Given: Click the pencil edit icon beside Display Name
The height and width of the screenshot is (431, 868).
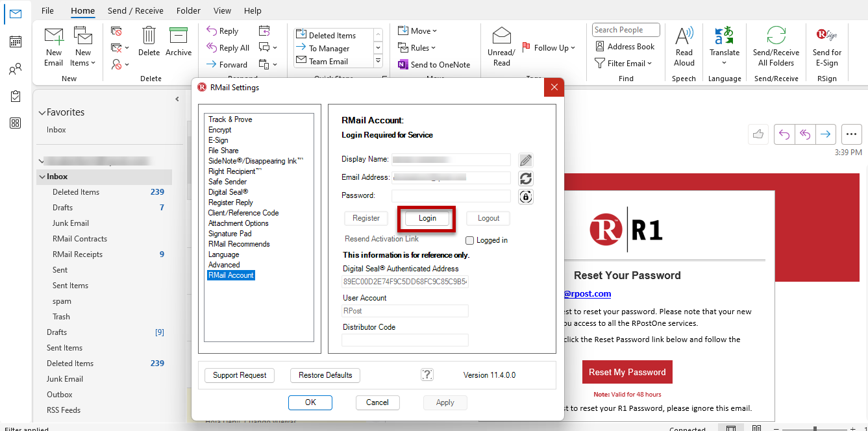Looking at the screenshot, I should pos(526,160).
